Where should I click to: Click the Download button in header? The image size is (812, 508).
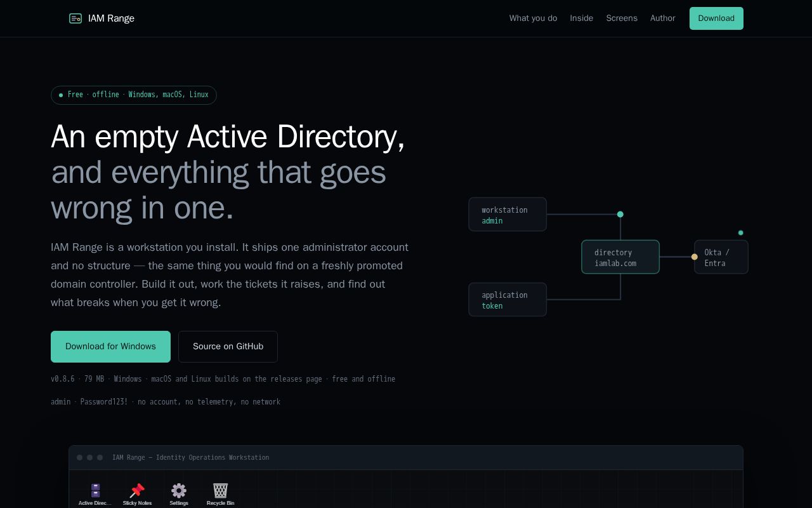point(716,18)
